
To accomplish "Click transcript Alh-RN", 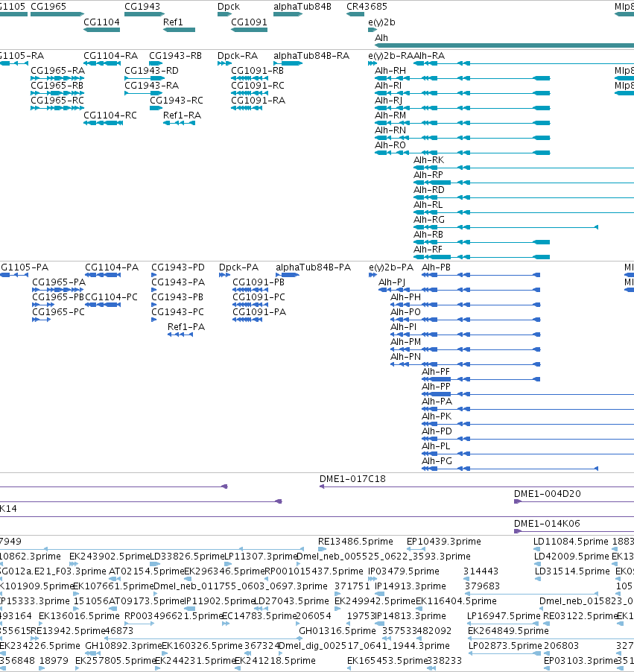I will pos(462,138).
